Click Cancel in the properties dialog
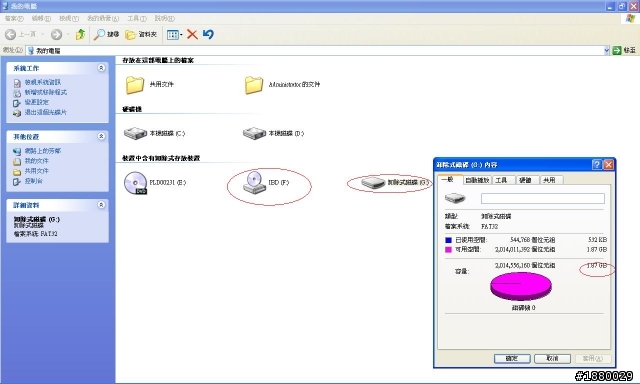This screenshot has height=384, width=640. [x=552, y=358]
